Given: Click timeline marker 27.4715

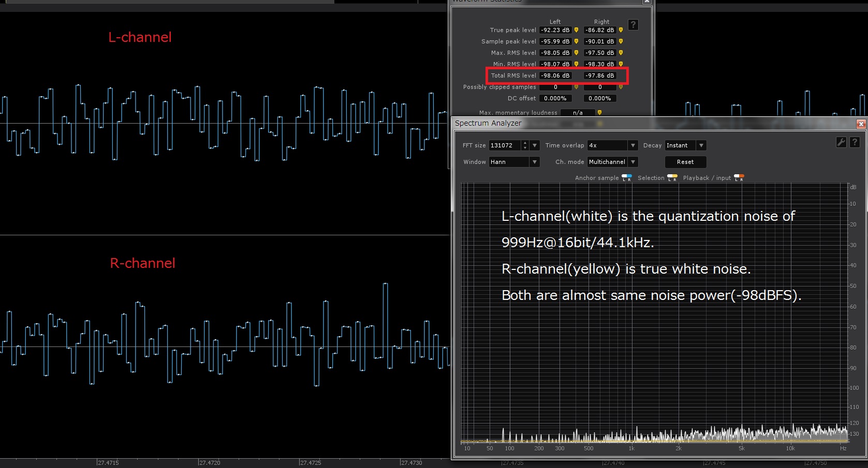Looking at the screenshot, I should pyautogui.click(x=108, y=463).
